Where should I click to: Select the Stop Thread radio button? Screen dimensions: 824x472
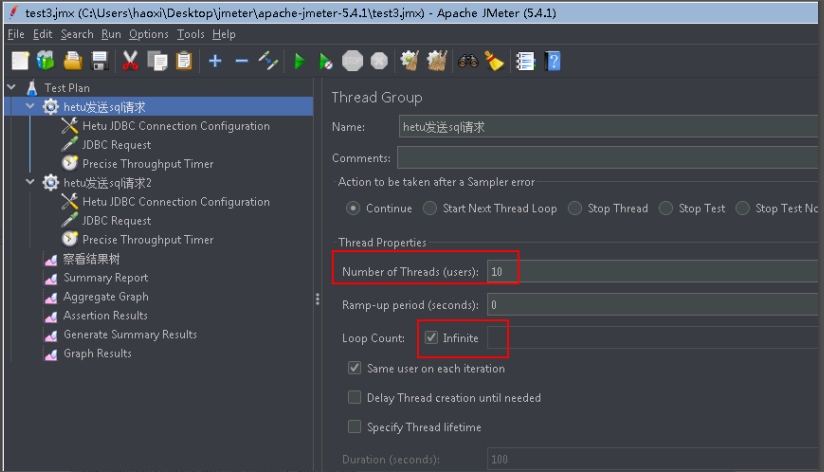pos(574,209)
